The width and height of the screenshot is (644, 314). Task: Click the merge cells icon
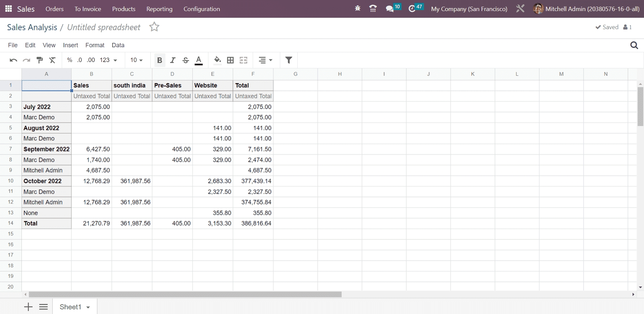point(243,60)
